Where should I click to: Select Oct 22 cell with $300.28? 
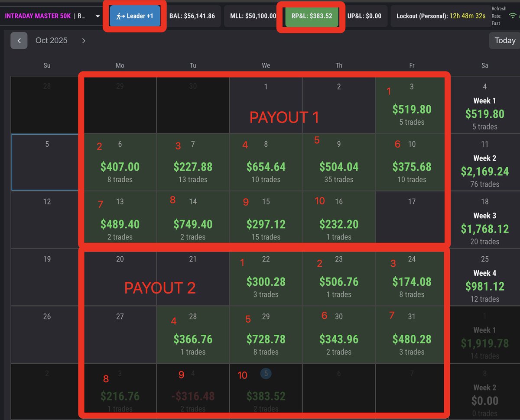click(x=266, y=277)
